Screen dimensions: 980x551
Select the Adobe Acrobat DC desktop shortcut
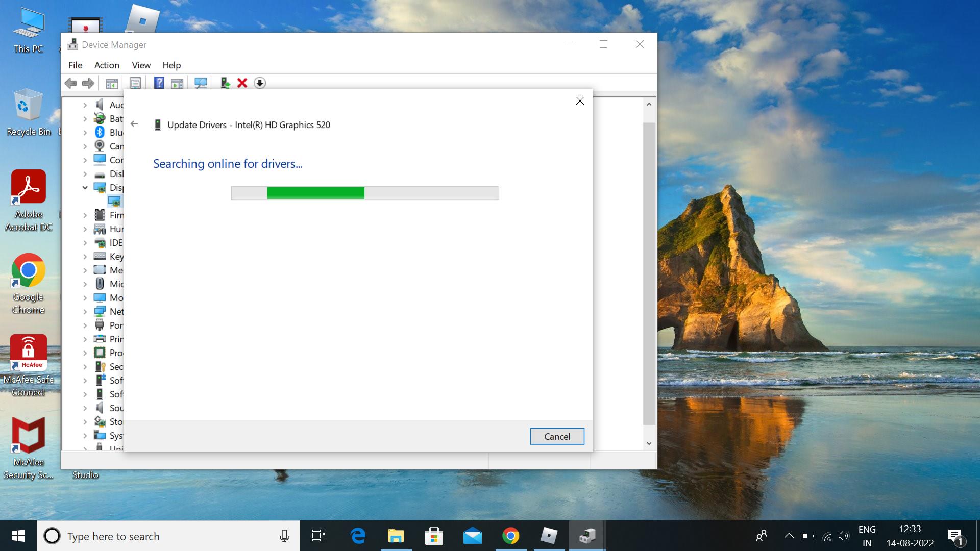(x=29, y=202)
